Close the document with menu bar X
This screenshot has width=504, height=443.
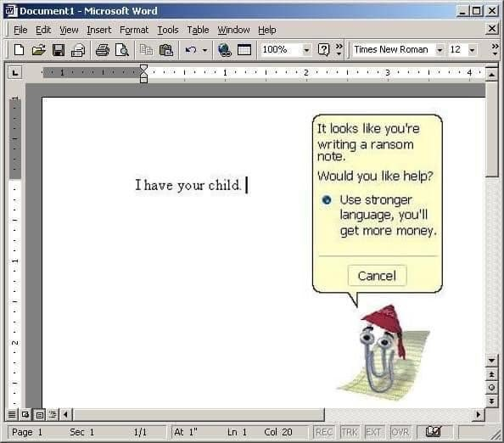pyautogui.click(x=492, y=29)
